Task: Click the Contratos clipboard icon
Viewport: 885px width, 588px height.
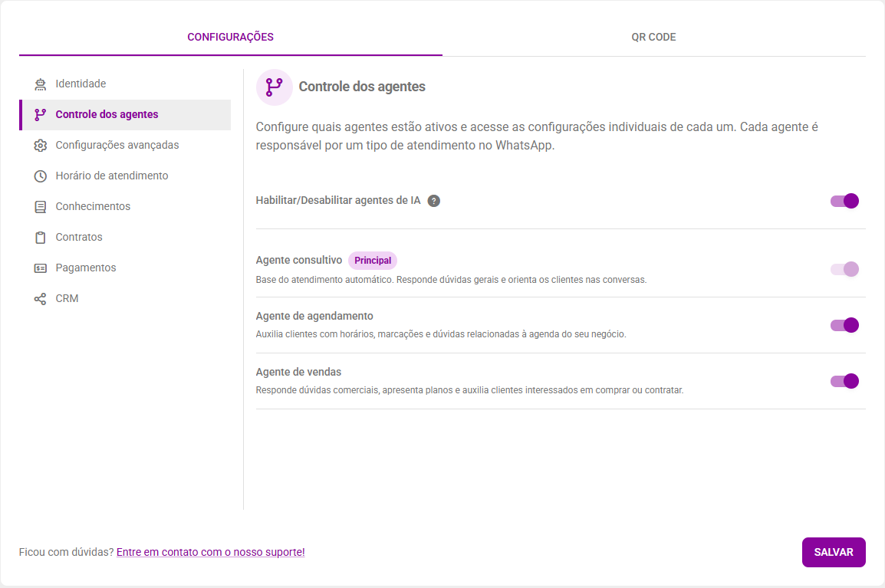Action: tap(40, 238)
